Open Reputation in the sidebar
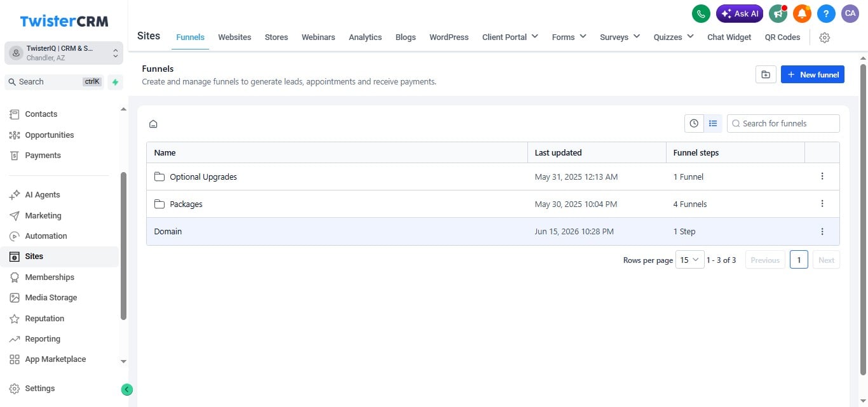 coord(44,319)
